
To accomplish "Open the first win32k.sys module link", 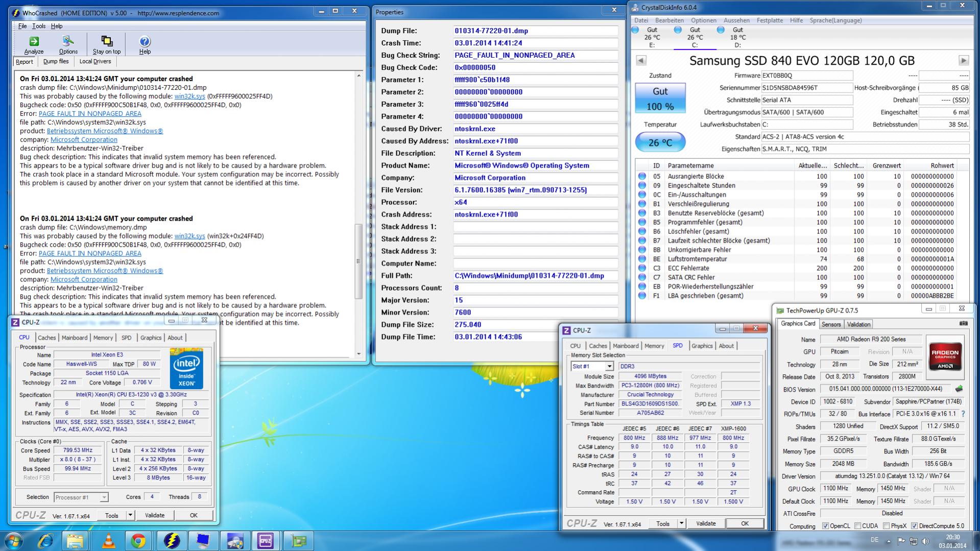I will [189, 96].
